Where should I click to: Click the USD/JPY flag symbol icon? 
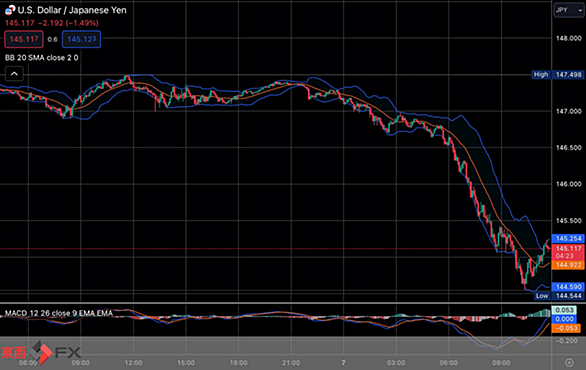pyautogui.click(x=10, y=10)
